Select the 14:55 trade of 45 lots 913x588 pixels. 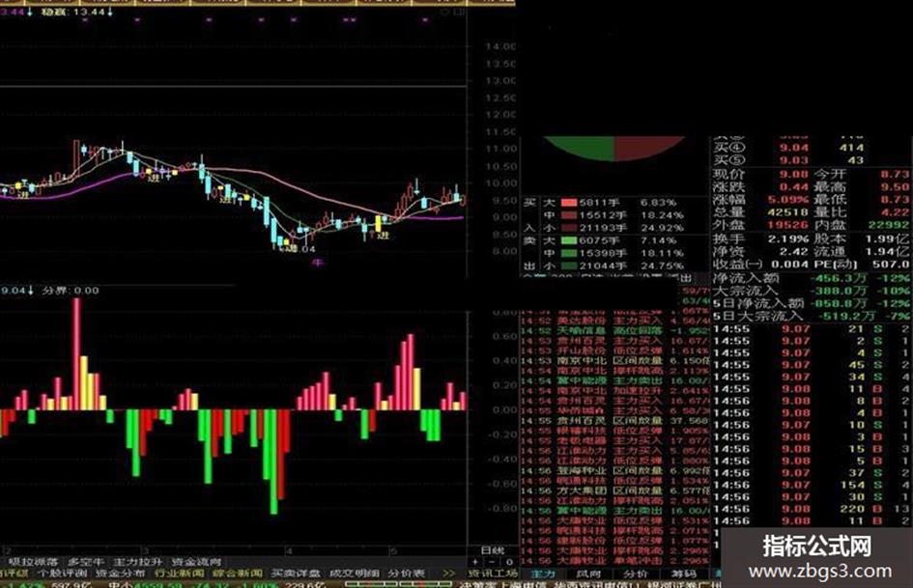pos(812,365)
